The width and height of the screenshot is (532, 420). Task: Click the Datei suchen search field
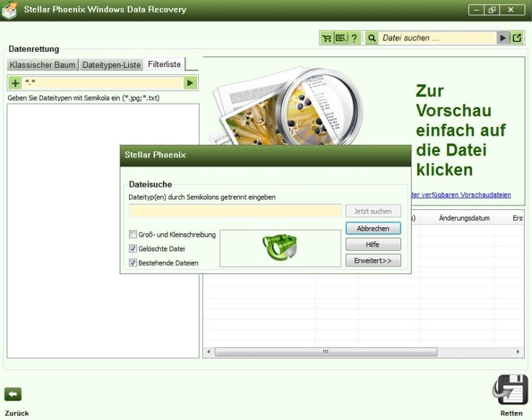438,38
